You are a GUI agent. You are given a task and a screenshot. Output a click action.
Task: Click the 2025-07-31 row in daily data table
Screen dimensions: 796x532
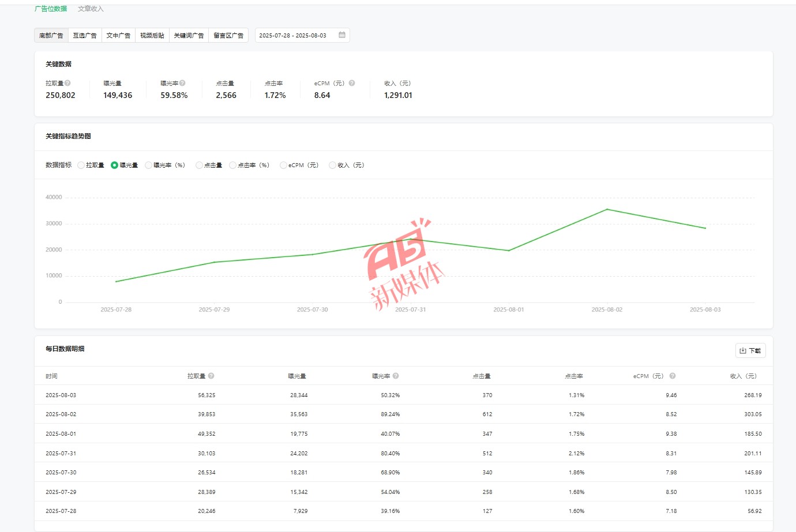click(x=403, y=453)
